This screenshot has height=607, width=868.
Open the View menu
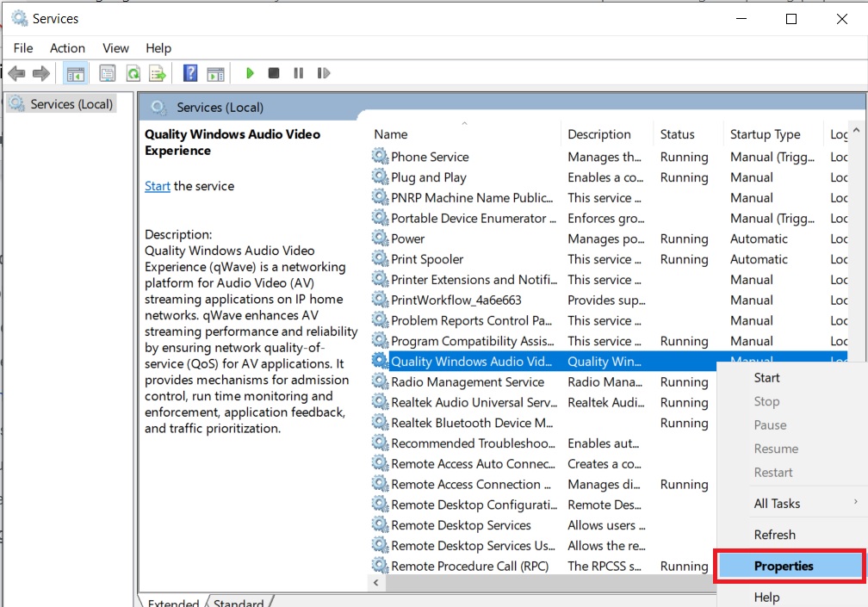[x=115, y=48]
